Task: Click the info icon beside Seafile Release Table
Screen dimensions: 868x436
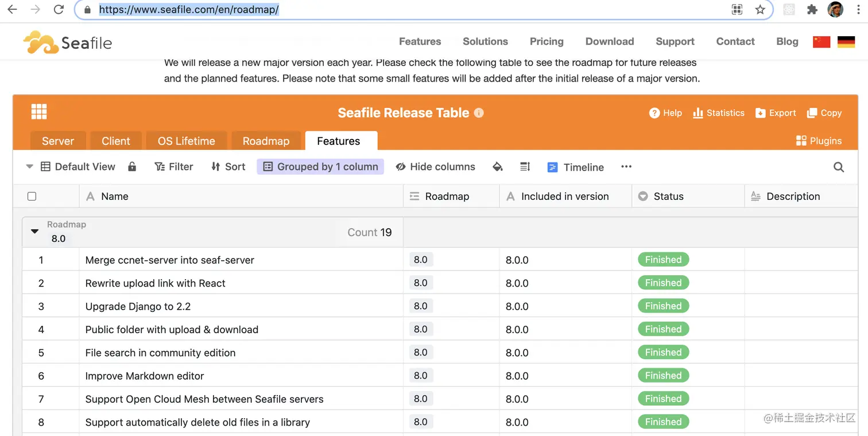Action: click(x=479, y=113)
